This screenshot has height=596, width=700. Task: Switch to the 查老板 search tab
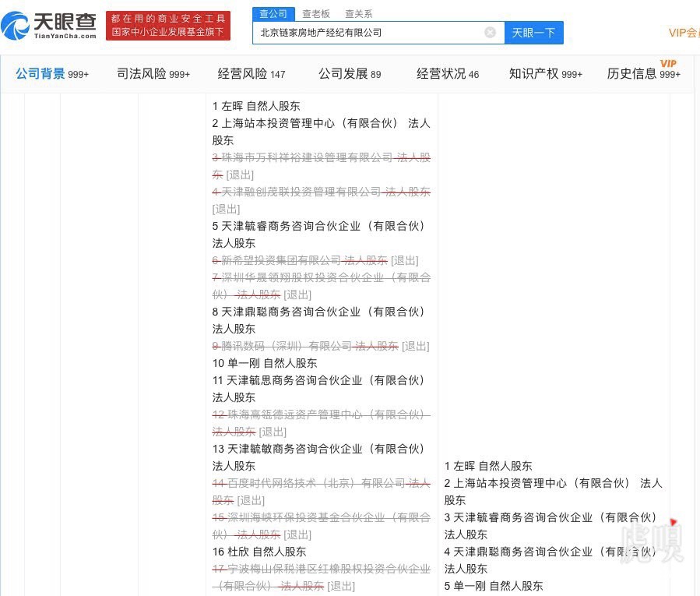click(x=316, y=14)
